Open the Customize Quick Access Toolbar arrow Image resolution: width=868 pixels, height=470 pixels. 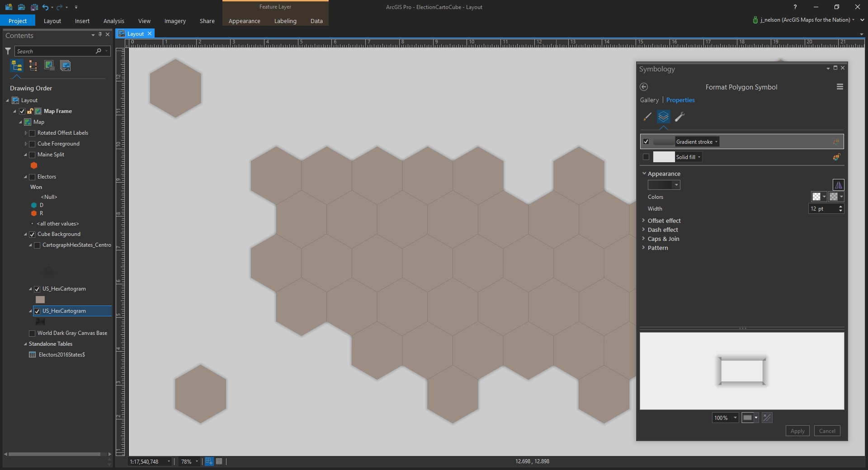(76, 7)
